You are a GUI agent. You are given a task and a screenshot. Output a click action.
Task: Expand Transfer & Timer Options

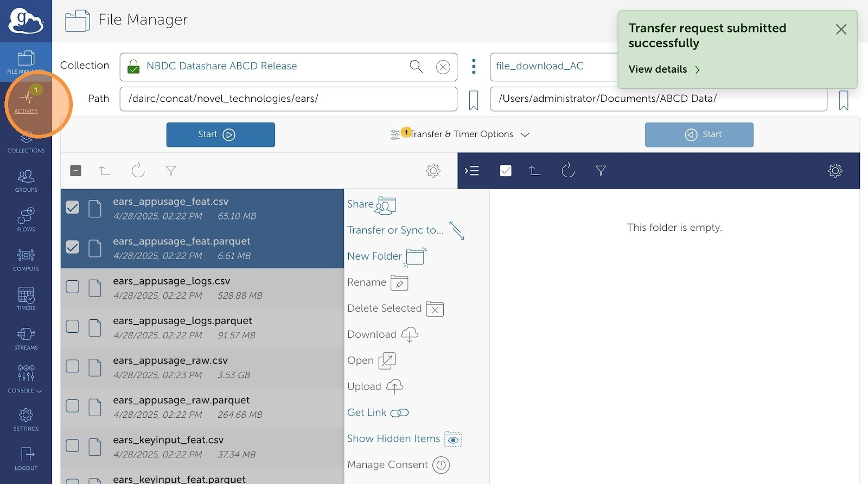pyautogui.click(x=460, y=134)
